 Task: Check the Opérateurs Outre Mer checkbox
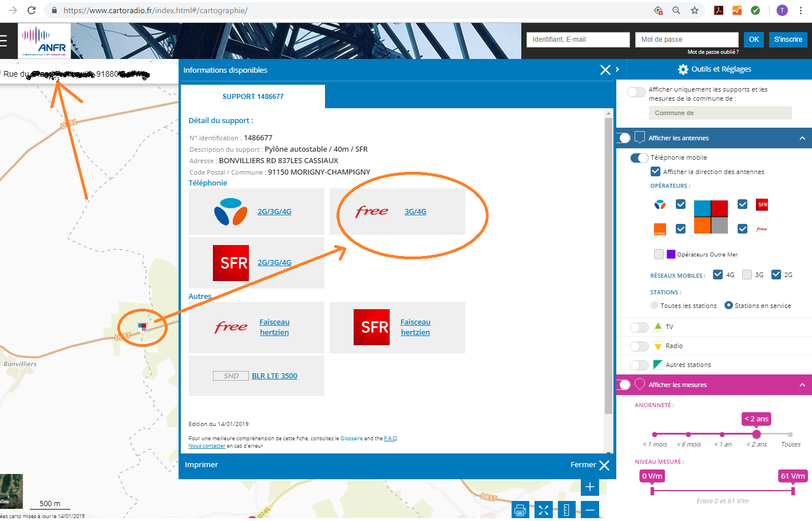659,254
